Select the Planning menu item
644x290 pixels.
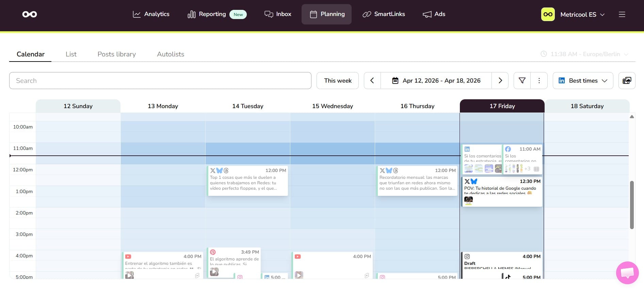point(326,14)
